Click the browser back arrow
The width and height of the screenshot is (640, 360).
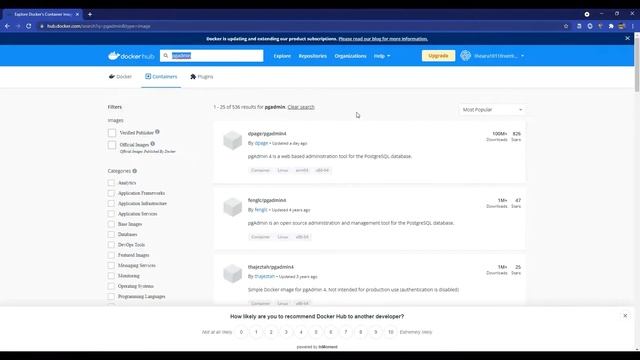7,26
